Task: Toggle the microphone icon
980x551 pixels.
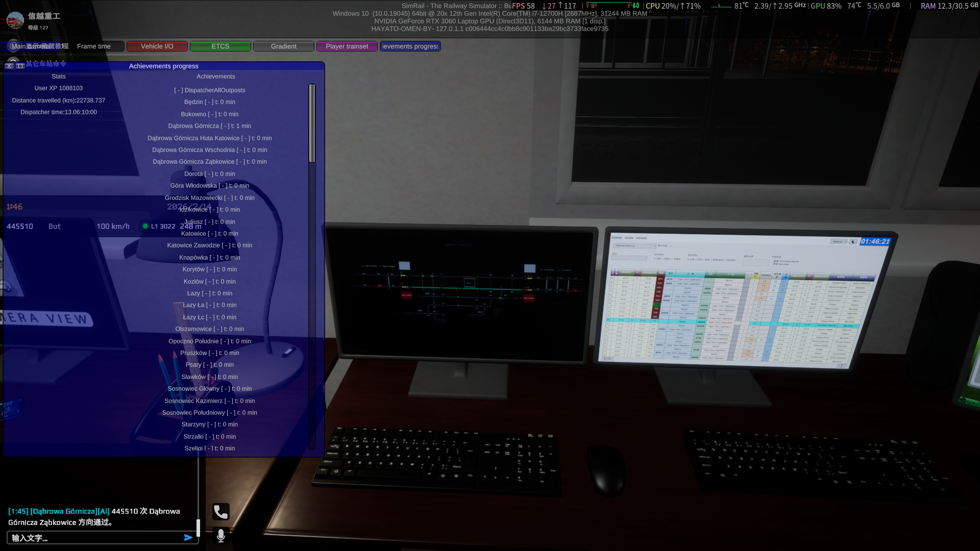Action: (x=221, y=536)
